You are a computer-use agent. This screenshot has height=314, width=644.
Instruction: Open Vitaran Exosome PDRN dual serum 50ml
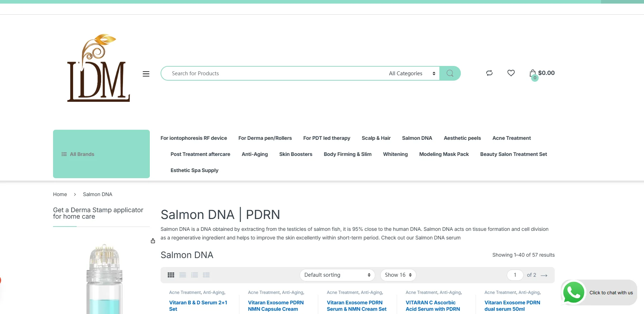(512, 306)
